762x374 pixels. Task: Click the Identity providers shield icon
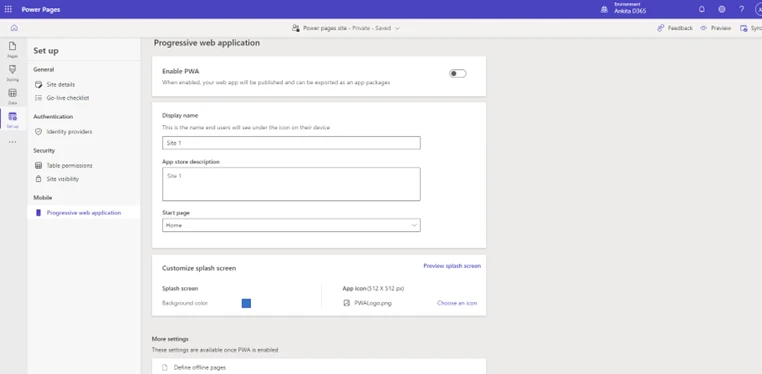pyautogui.click(x=38, y=132)
